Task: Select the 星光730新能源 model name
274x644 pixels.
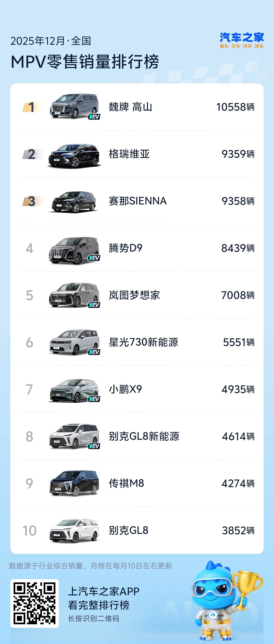Action: pos(143,342)
